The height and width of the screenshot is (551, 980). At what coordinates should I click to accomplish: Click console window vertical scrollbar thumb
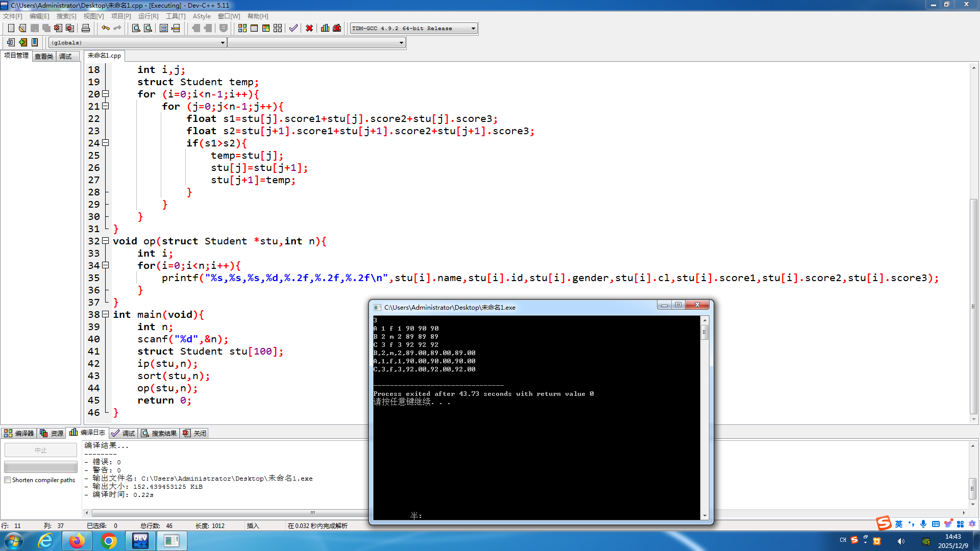(x=705, y=333)
